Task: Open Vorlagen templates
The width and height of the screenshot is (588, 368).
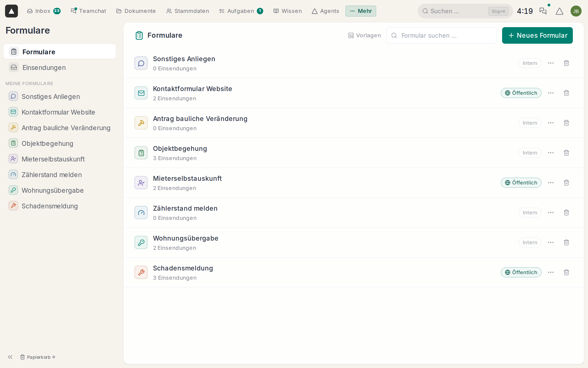Action: (x=364, y=35)
